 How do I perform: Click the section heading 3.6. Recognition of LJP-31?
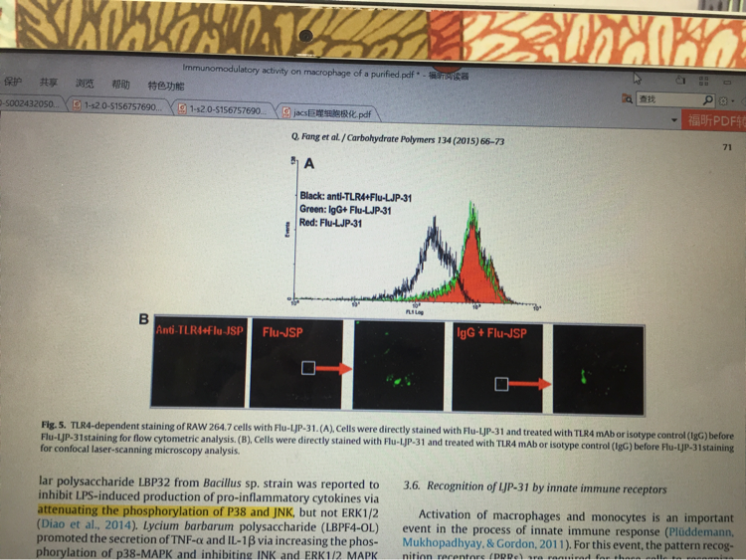click(x=535, y=487)
